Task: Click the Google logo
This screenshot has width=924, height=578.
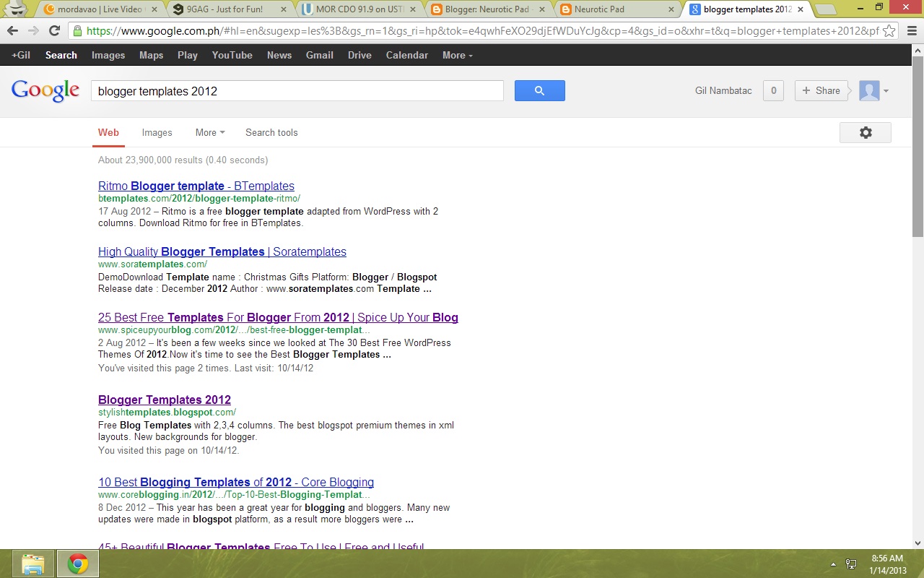Action: tap(45, 91)
